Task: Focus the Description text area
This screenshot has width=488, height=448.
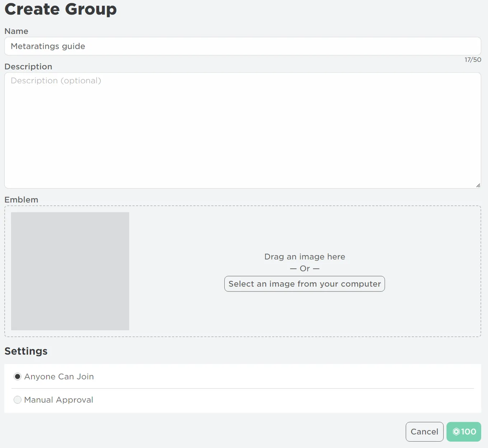Action: pos(243,130)
